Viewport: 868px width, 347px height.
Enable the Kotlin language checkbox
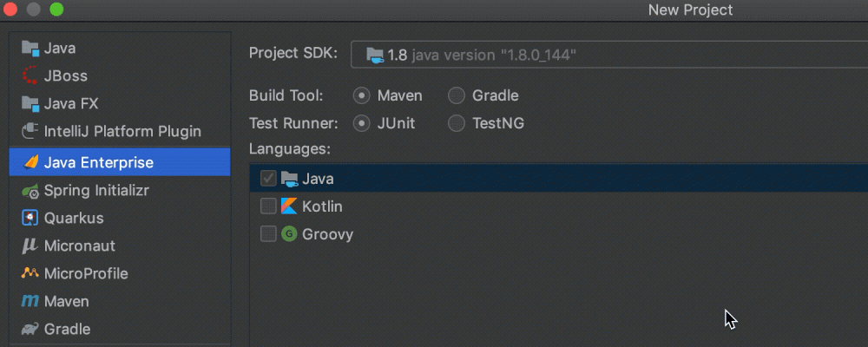pos(268,206)
